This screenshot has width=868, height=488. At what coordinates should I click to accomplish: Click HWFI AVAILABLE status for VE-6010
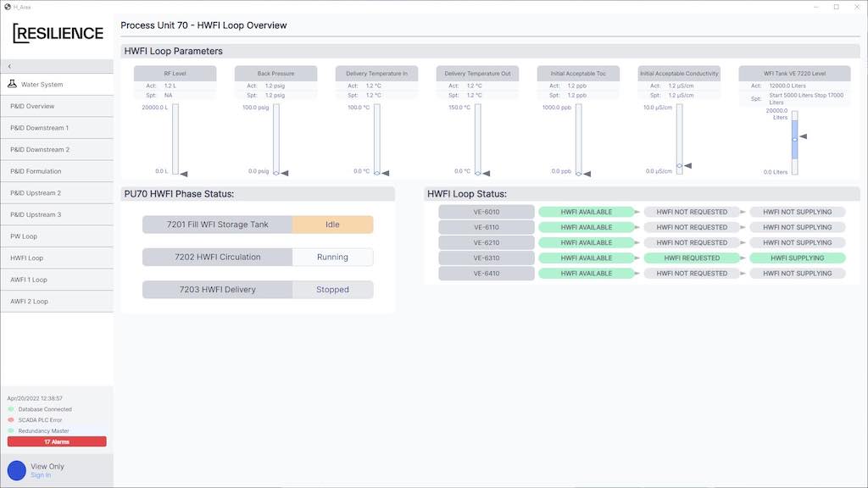pyautogui.click(x=587, y=212)
